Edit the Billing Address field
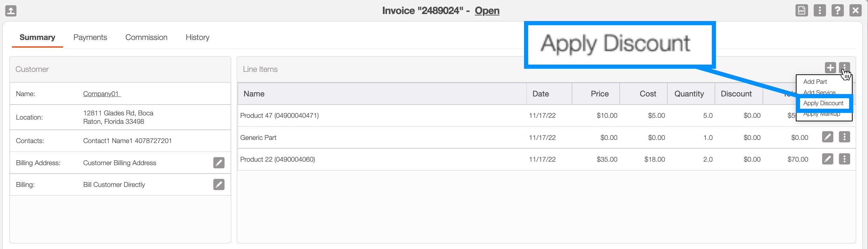 point(219,163)
